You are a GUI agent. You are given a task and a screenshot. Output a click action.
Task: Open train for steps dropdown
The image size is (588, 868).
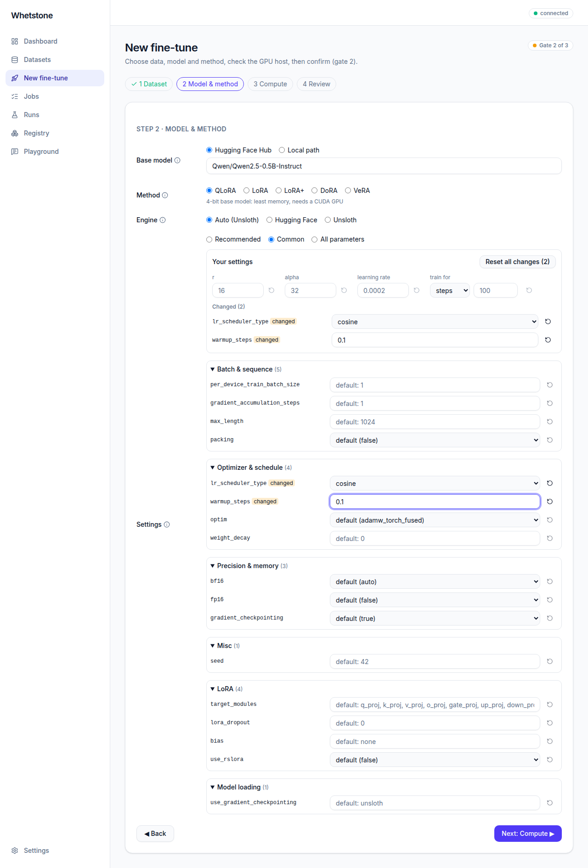coord(450,290)
